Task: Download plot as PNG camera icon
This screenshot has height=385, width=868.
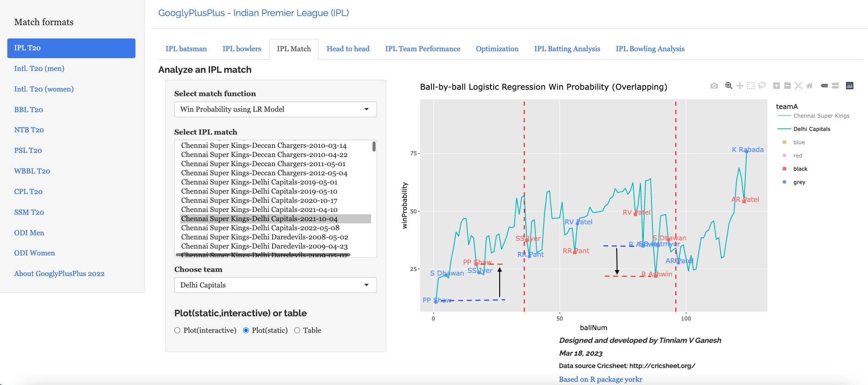Action: [x=714, y=86]
